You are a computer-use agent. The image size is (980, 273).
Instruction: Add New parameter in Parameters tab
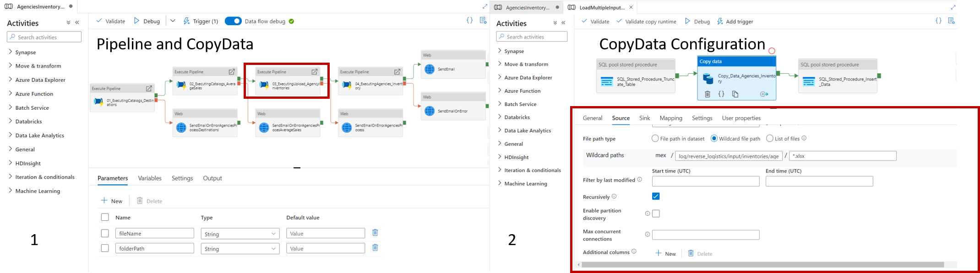pyautogui.click(x=112, y=201)
